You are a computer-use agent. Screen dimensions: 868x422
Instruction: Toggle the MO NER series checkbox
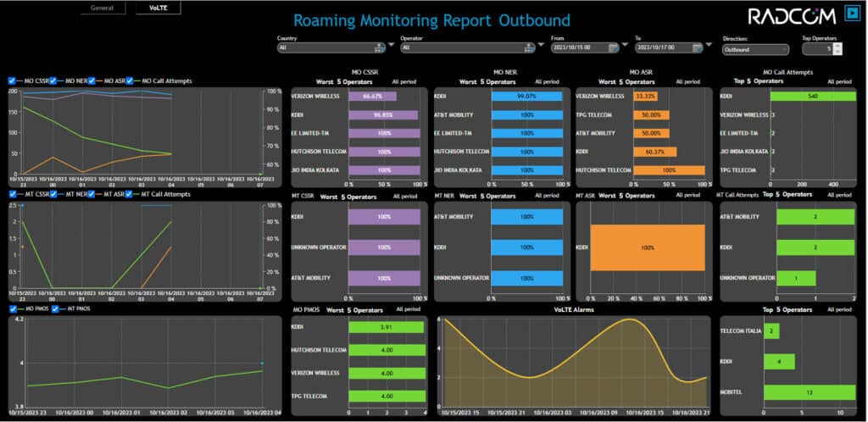point(53,81)
